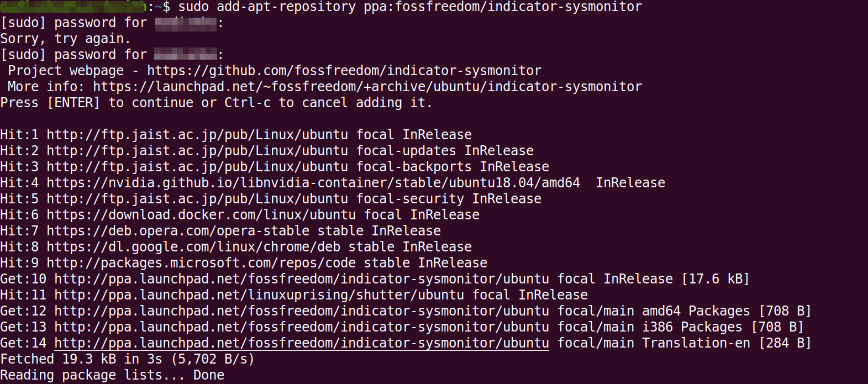Click the focal-backports repository URL on Hit:3
The image size is (868, 384).
[197, 167]
